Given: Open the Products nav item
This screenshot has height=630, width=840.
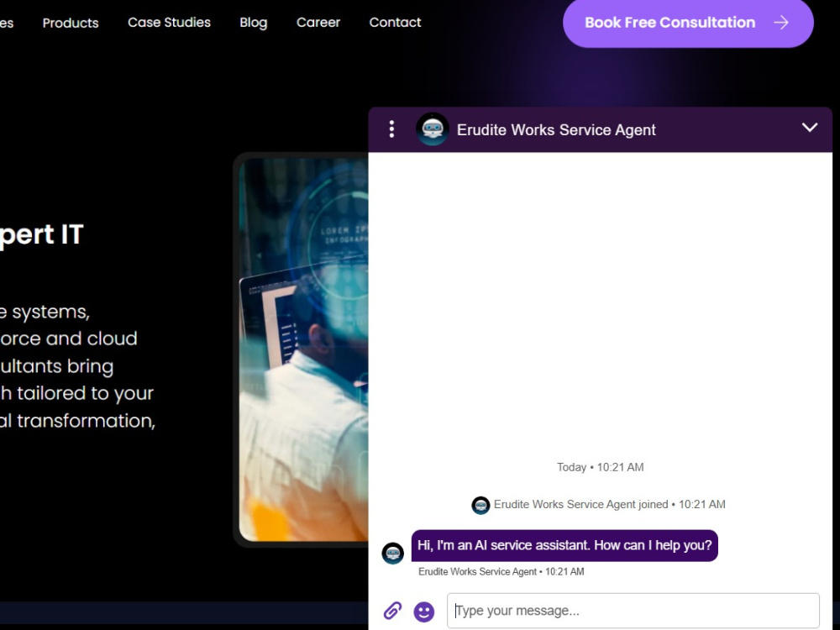Looking at the screenshot, I should click(x=71, y=23).
